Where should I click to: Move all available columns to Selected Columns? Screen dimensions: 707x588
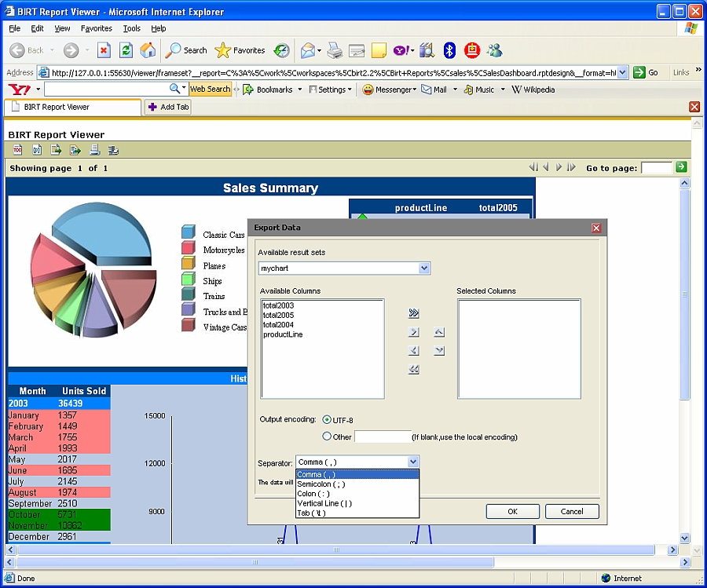(x=414, y=312)
